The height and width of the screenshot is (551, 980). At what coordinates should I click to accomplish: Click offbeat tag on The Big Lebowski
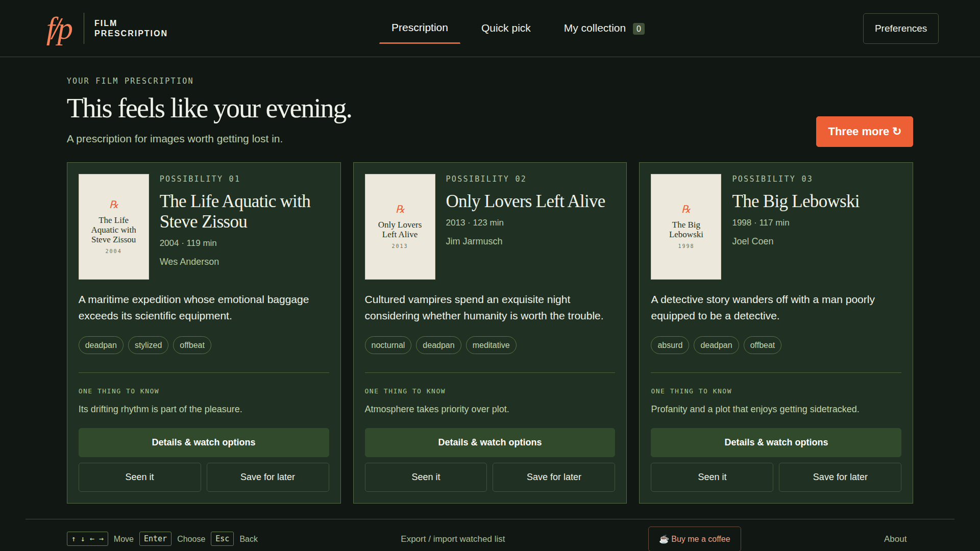762,345
